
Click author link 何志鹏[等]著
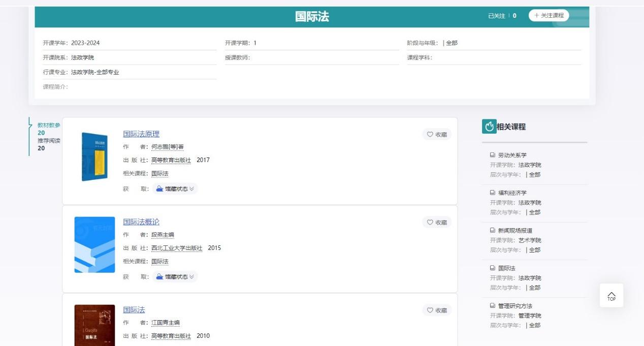click(x=168, y=147)
